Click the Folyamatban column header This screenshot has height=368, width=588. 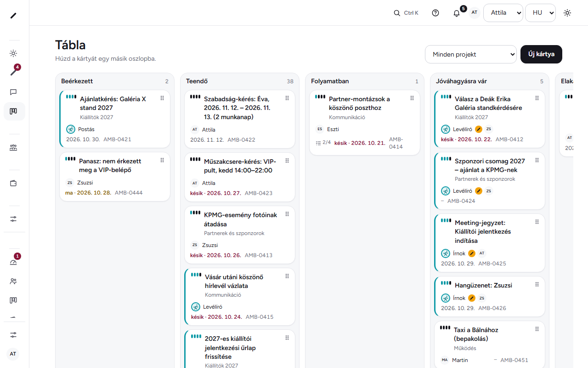(330, 81)
